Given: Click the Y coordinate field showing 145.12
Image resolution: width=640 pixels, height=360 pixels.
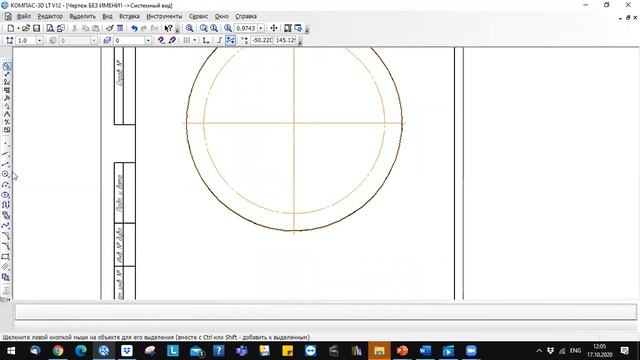Looking at the screenshot, I should 285,40.
